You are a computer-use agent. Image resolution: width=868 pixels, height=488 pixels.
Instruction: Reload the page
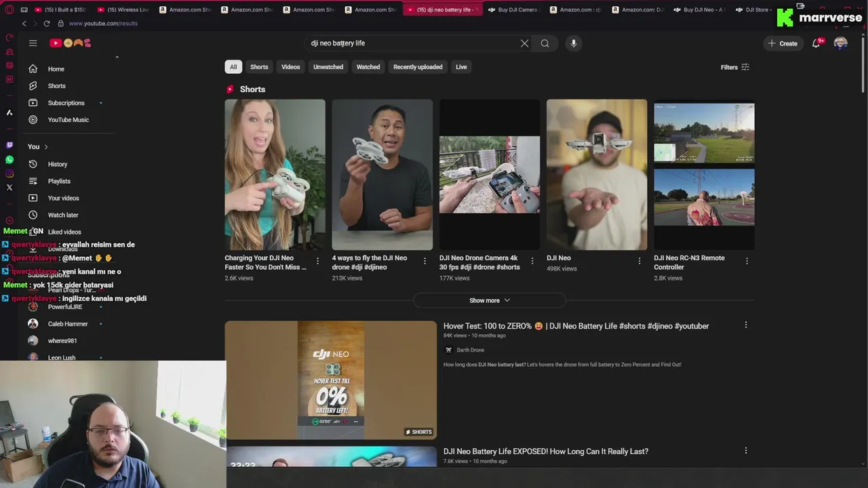(47, 24)
